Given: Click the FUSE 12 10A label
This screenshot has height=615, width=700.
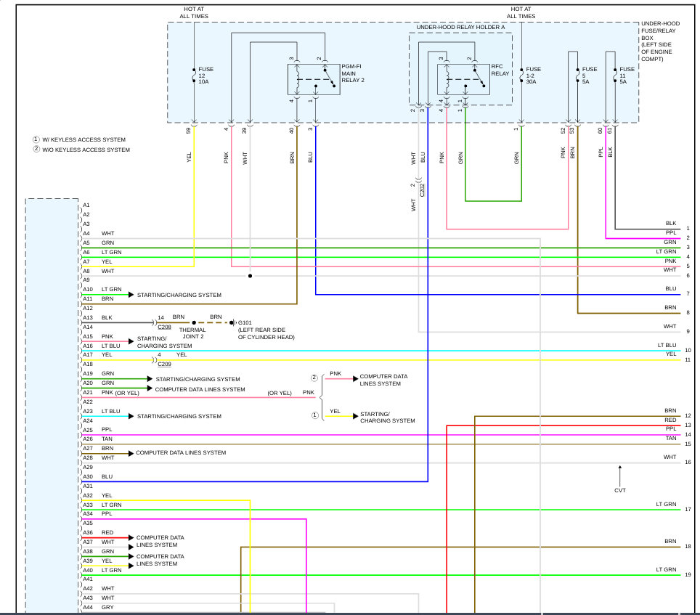Looking at the screenshot, I should point(205,76).
